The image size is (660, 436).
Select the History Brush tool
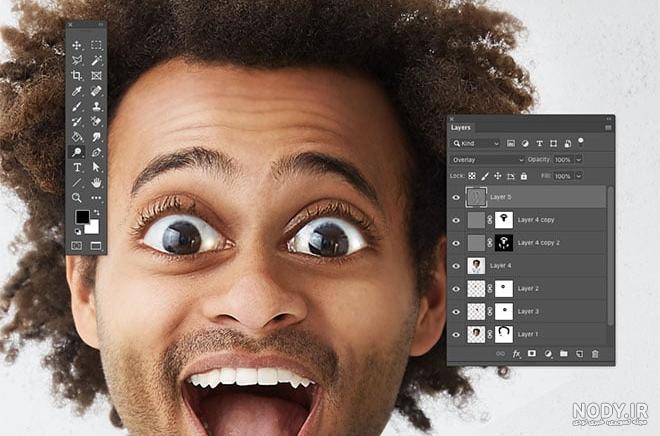pyautogui.click(x=77, y=121)
